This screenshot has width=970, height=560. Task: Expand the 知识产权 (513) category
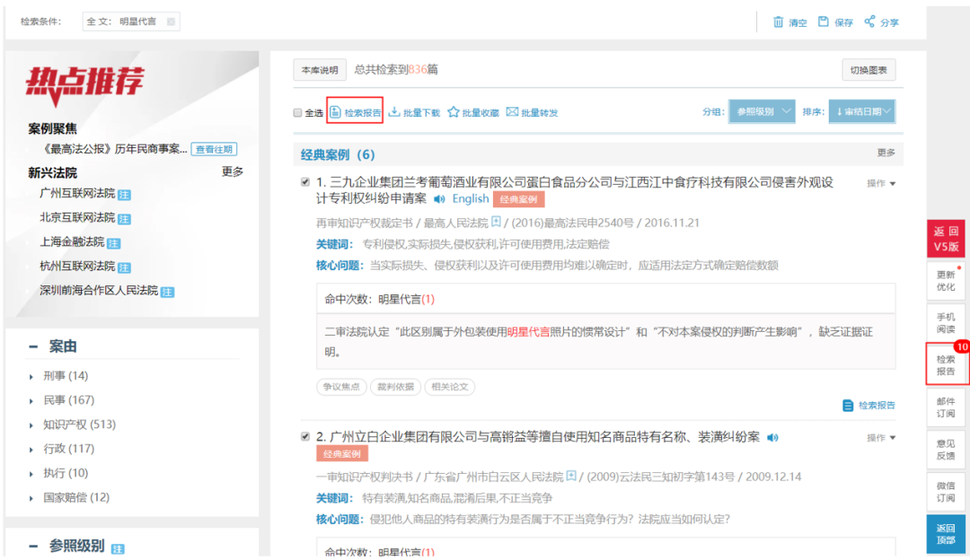[x=31, y=425]
